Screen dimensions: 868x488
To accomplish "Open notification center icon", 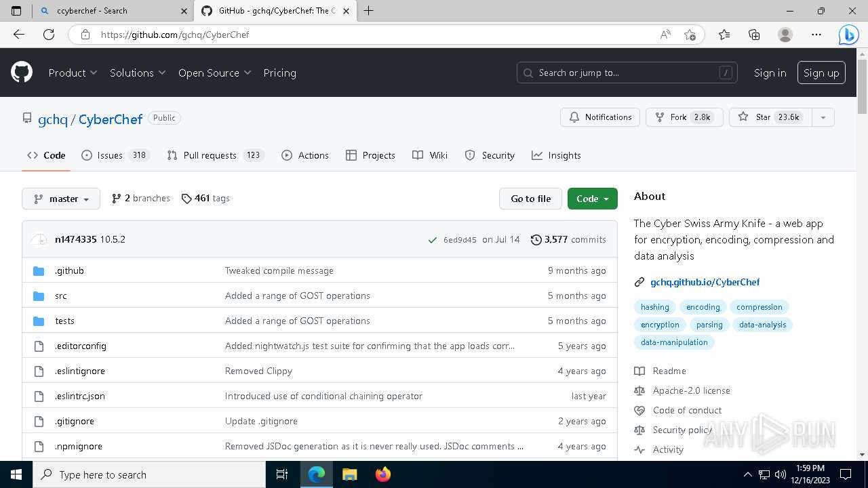I will [846, 474].
